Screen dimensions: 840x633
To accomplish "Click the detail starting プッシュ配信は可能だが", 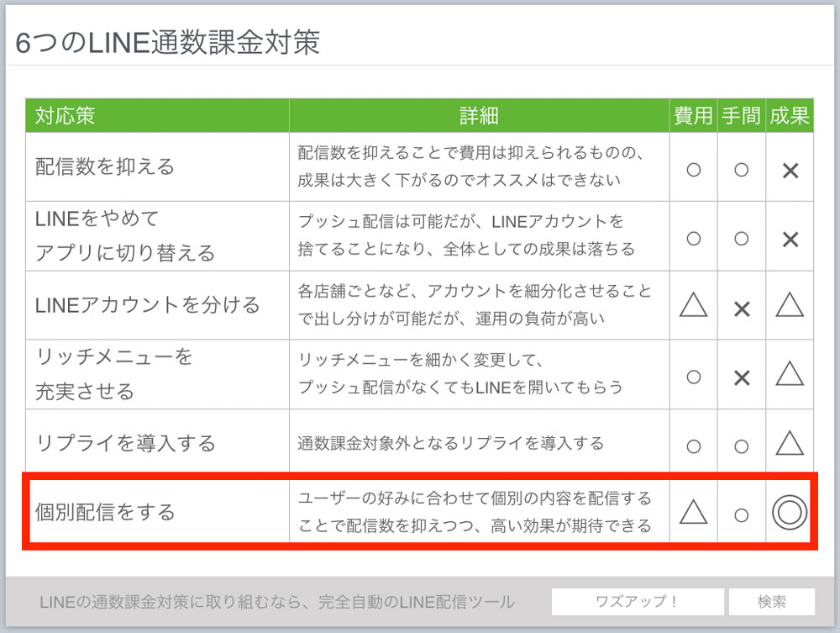I will tap(466, 235).
